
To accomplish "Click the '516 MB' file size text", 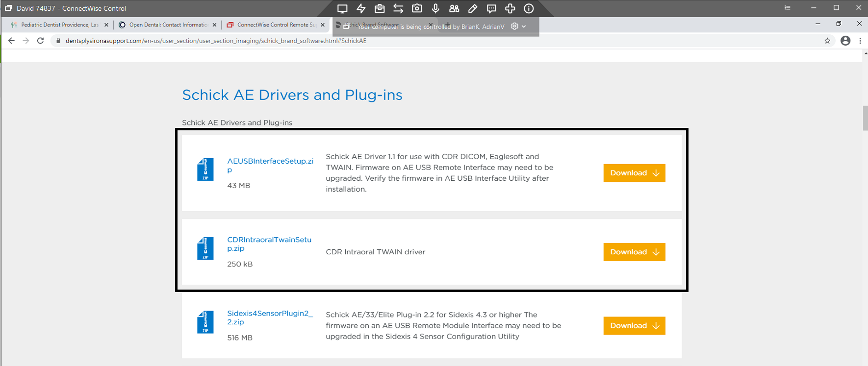I will [240, 338].
